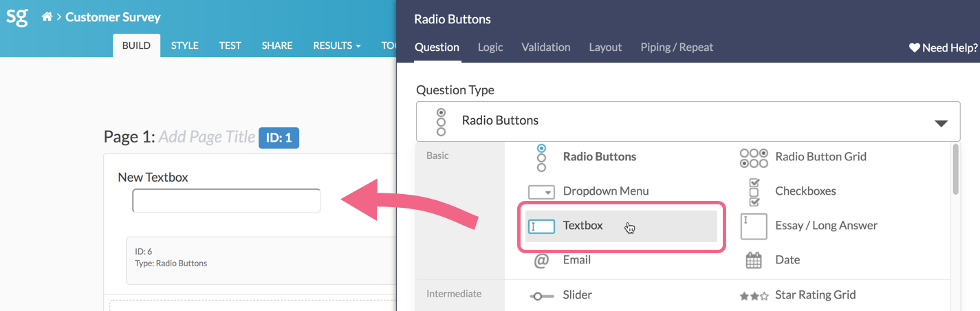Click the SurveyGizmo sg logo
Viewport: 980px width, 311px height.
(x=17, y=17)
